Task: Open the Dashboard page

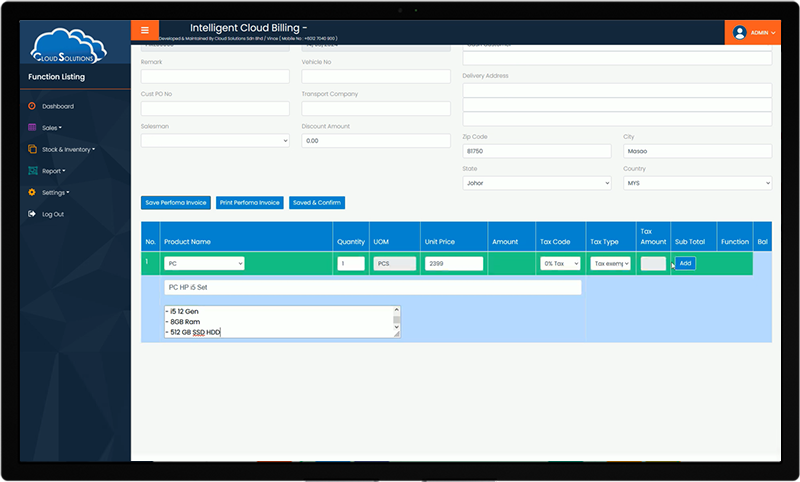Action: pos(58,106)
